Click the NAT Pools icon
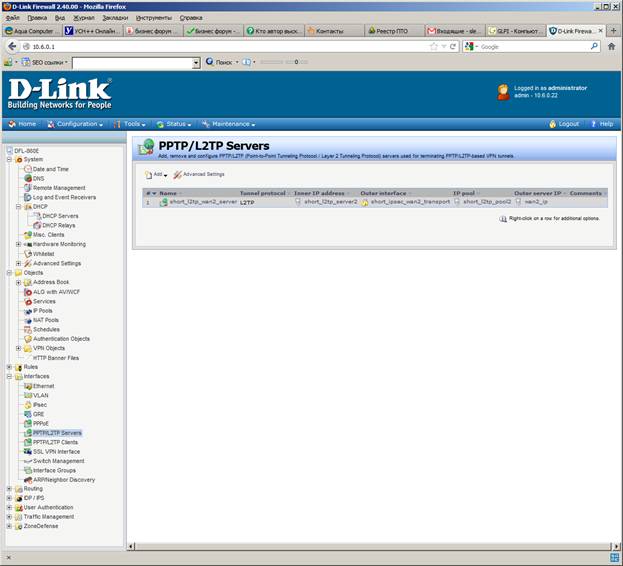This screenshot has height=566, width=623. click(28, 320)
